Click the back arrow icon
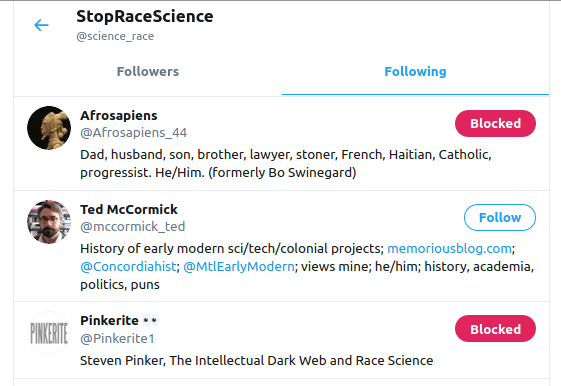561x386 pixels. tap(41, 25)
